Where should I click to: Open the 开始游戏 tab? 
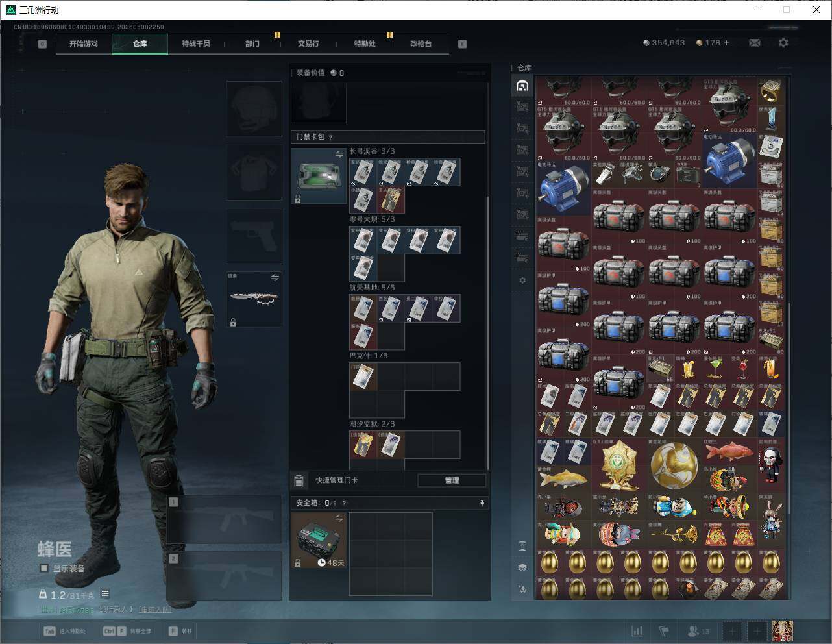pyautogui.click(x=84, y=43)
